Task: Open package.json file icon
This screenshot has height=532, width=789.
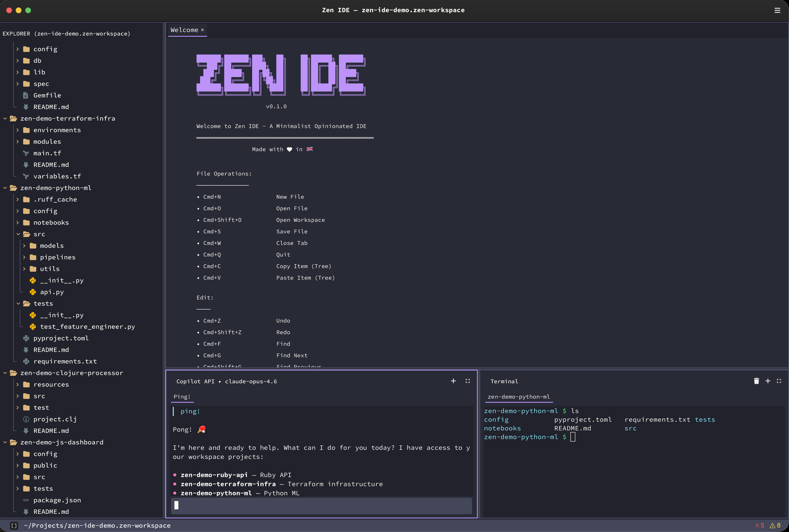Action: [26, 500]
